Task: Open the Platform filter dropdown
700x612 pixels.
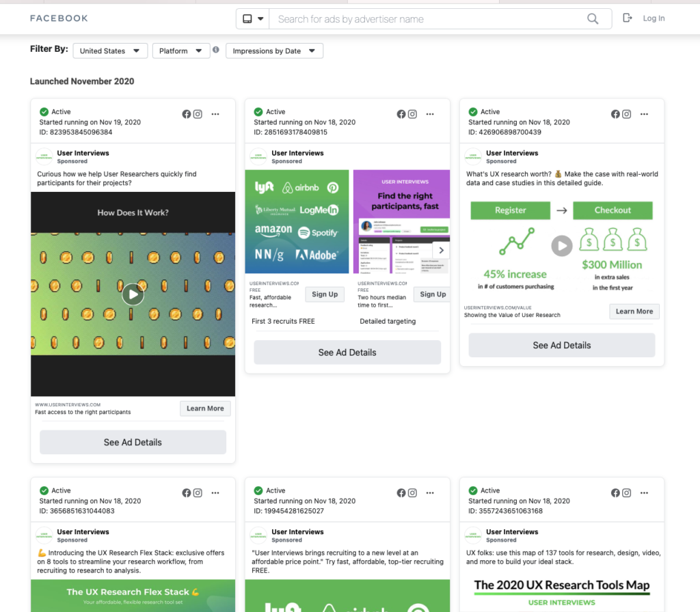Action: point(180,51)
